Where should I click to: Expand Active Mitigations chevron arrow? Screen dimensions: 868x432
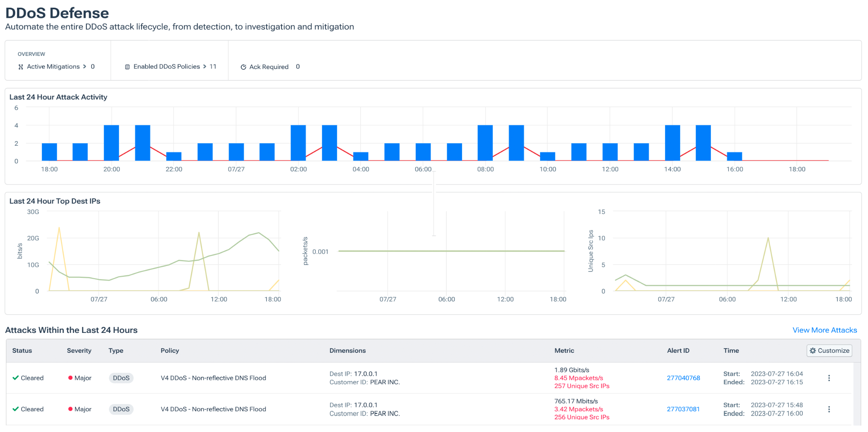coord(85,66)
